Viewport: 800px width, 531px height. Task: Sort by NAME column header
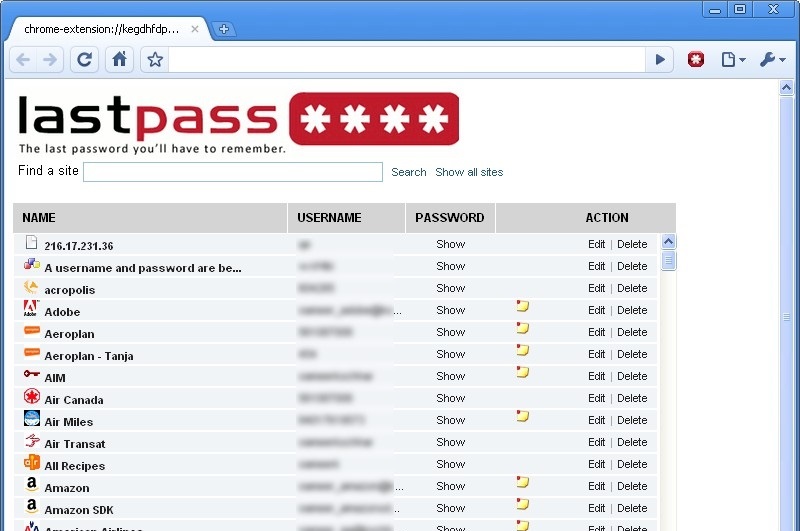tap(150, 218)
